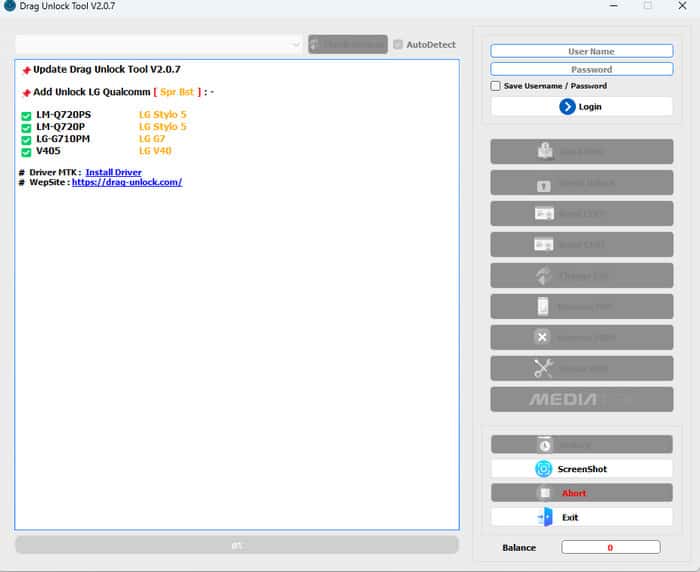Click the red pin beside Update Drag Unlock Tool

click(26, 70)
